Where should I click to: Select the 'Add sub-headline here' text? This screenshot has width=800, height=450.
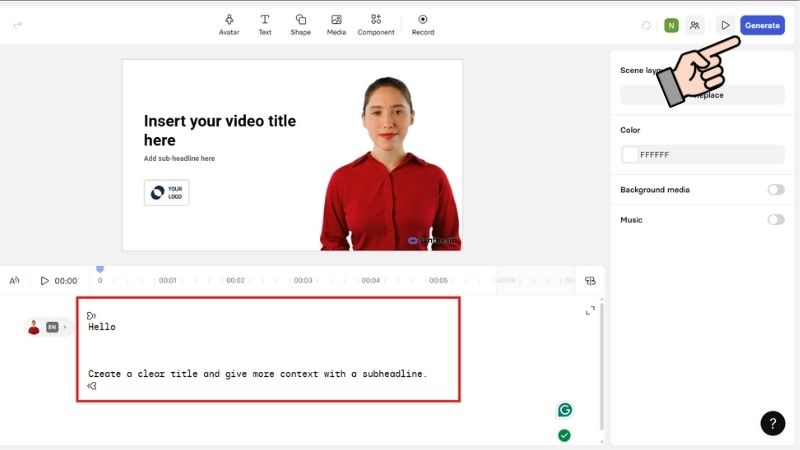pos(179,159)
